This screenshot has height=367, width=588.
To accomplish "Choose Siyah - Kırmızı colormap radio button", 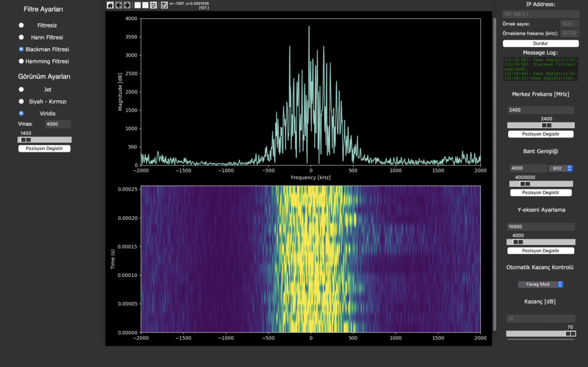I will 21,101.
